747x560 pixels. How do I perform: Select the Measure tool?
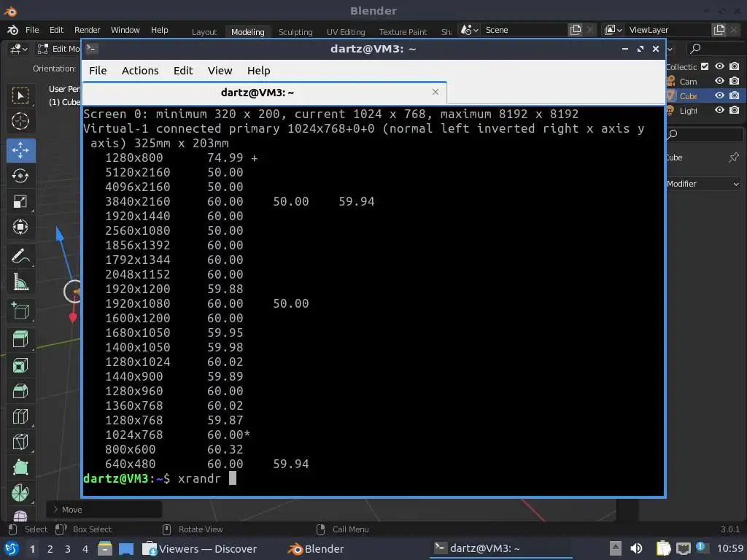[20, 282]
